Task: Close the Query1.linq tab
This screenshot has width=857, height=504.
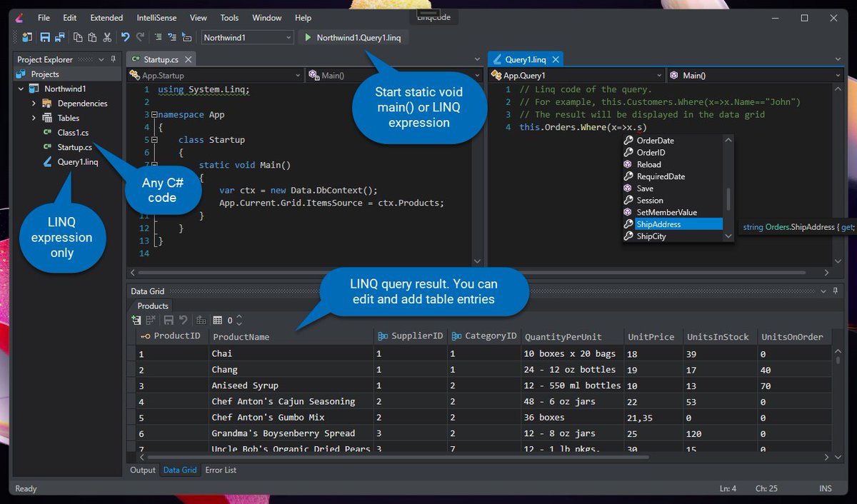Action: (556, 59)
